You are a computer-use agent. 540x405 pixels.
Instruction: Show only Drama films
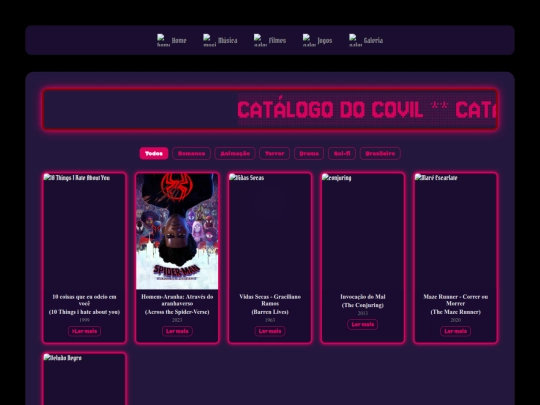pos(309,154)
